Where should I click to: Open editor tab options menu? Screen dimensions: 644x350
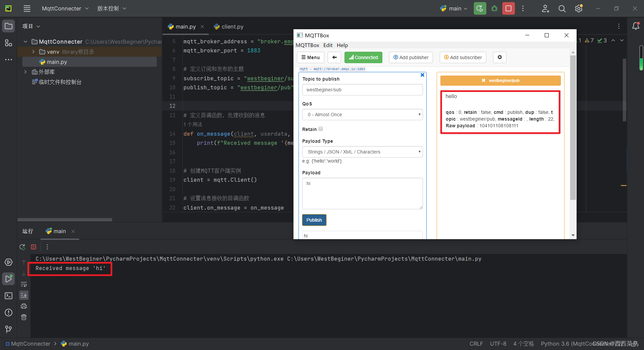pos(619,26)
